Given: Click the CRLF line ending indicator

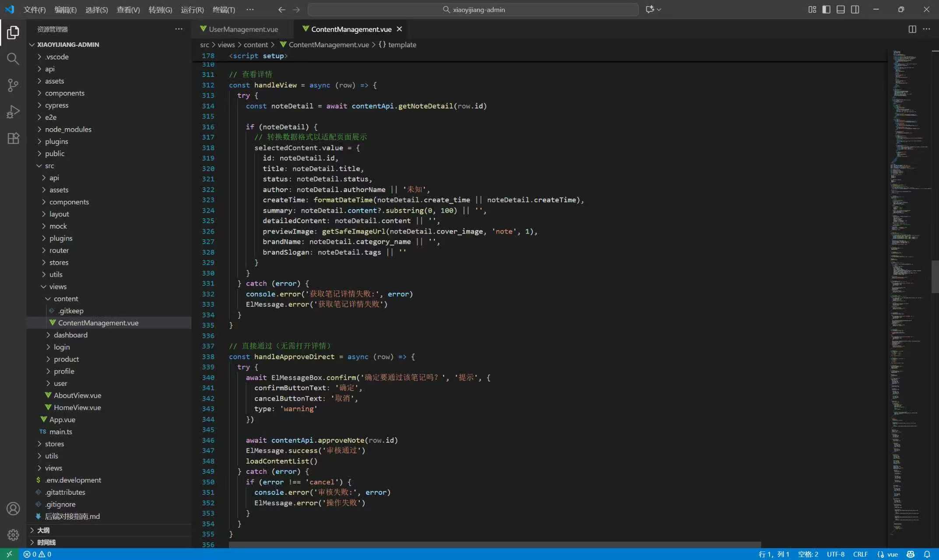Looking at the screenshot, I should click(860, 554).
